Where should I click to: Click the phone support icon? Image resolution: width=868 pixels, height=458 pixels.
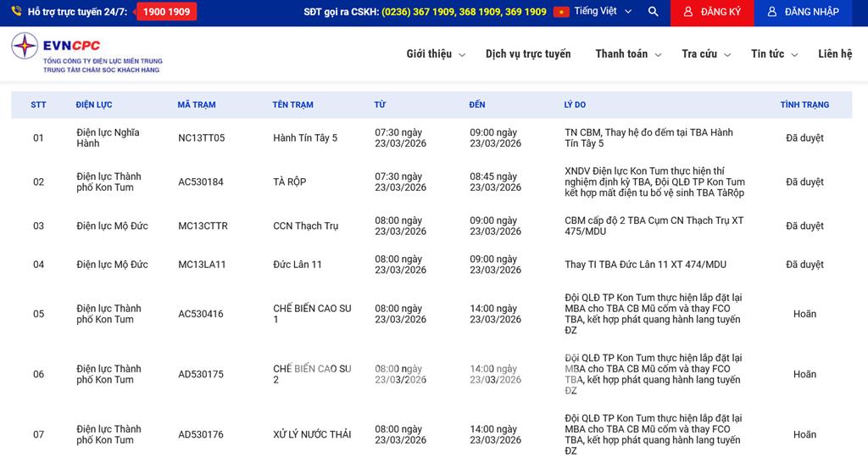coord(16,12)
